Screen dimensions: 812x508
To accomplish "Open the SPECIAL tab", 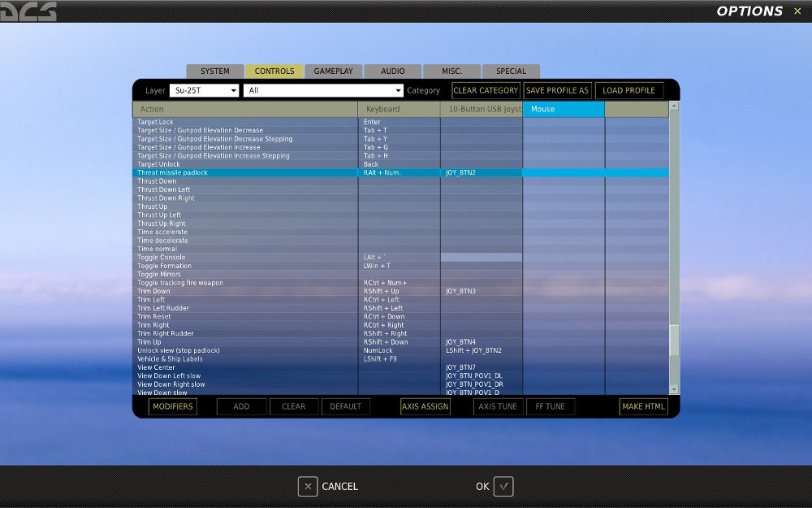I will (x=511, y=71).
